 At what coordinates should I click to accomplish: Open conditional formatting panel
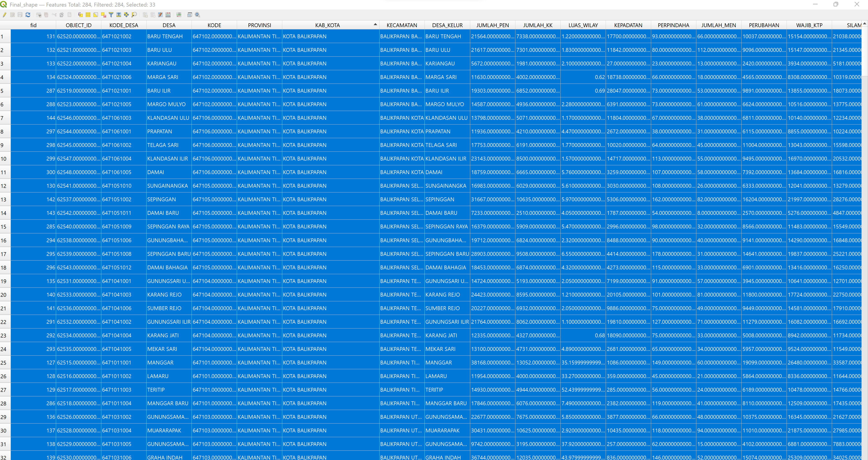click(179, 15)
